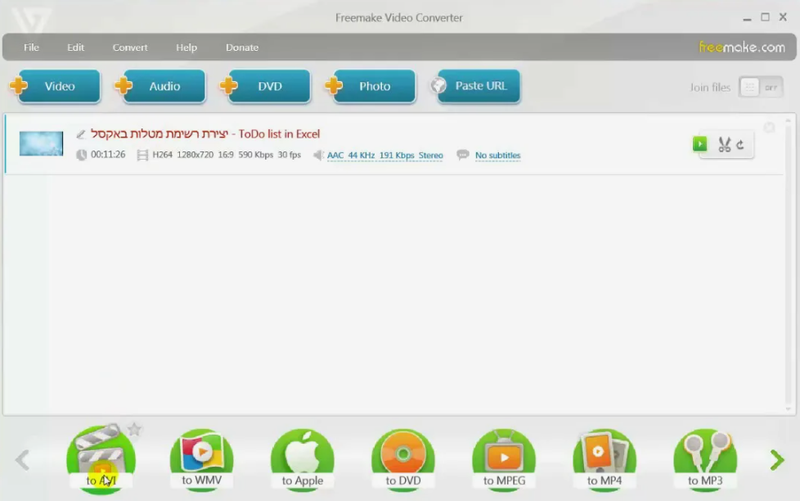This screenshot has width=800, height=501.
Task: Add audio with the Audio button
Action: click(160, 86)
